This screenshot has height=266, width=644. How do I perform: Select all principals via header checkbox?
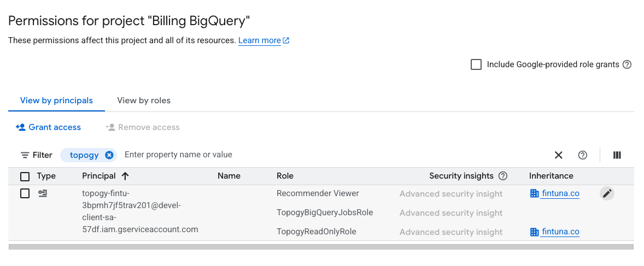tap(25, 176)
